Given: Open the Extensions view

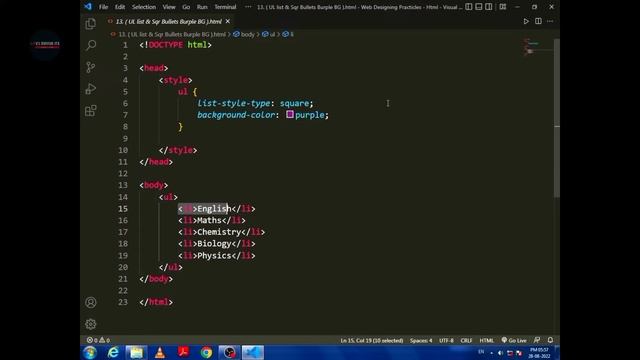Looking at the screenshot, I should tap(91, 111).
